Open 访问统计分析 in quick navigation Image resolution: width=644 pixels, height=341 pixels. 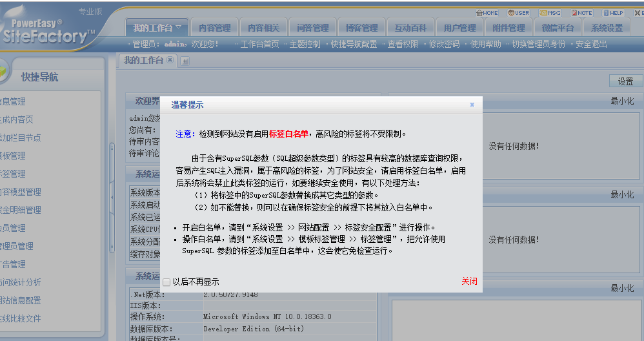(21, 282)
